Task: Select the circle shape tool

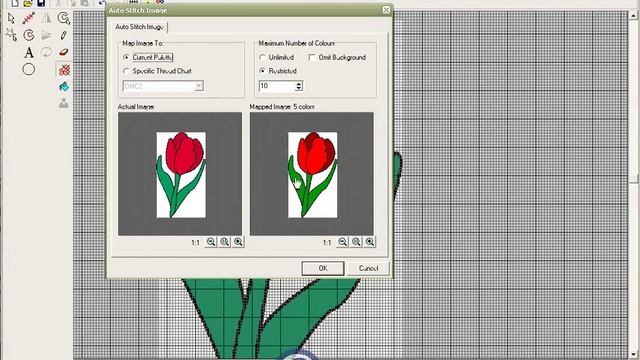Action: [x=29, y=69]
